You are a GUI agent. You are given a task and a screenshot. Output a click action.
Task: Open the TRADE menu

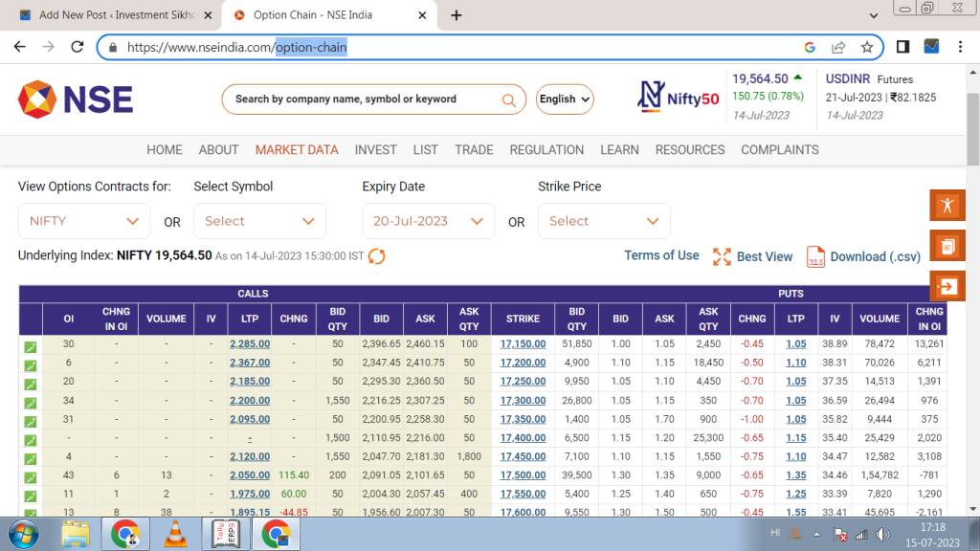click(474, 150)
